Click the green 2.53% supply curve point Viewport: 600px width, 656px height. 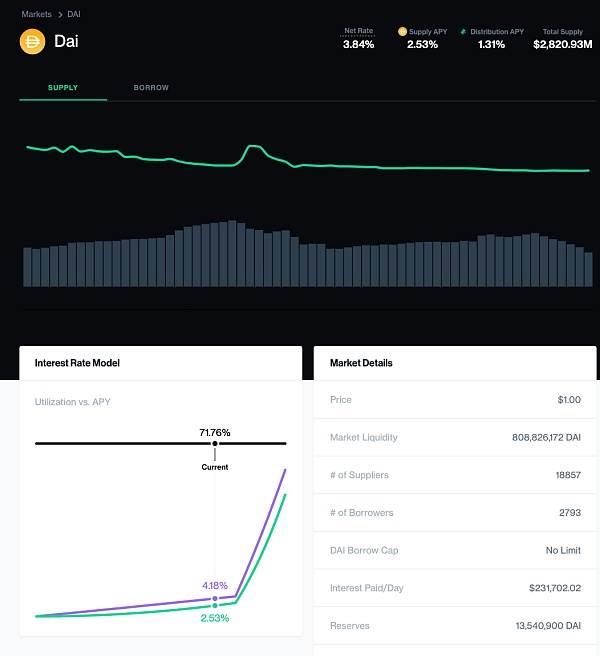point(215,605)
